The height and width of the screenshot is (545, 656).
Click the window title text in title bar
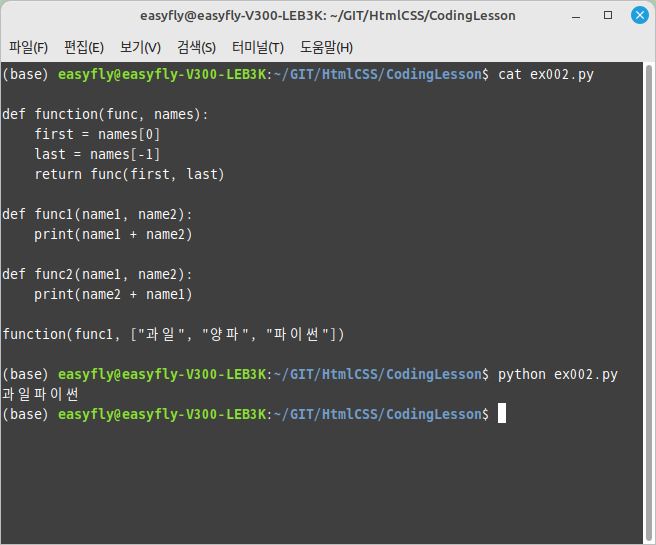(328, 16)
